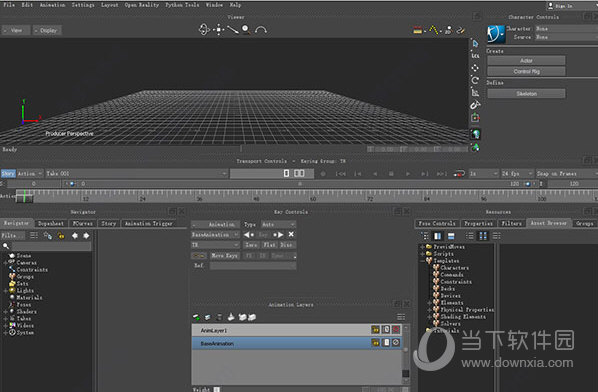Image resolution: width=598 pixels, height=392 pixels.
Task: Click the globe reference mode icon
Action: click(x=476, y=134)
